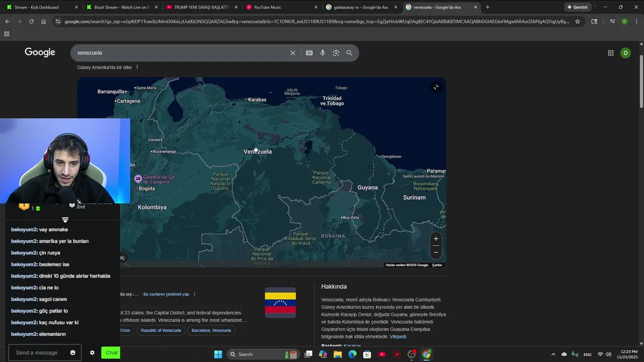
Task: Open Chrome media control icon
Action: click(x=612, y=22)
